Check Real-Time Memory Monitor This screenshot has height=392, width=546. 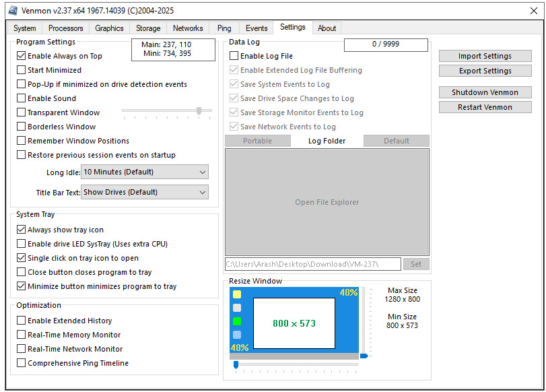(x=22, y=335)
